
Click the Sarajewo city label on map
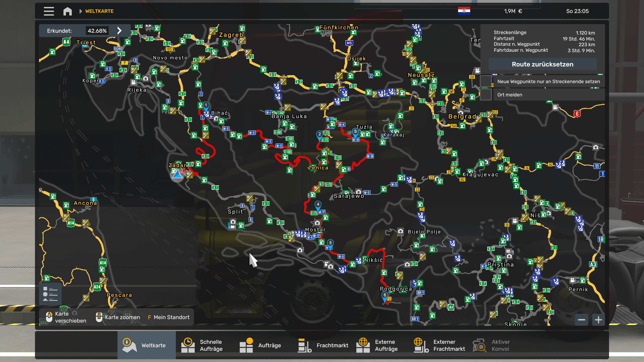[349, 196]
